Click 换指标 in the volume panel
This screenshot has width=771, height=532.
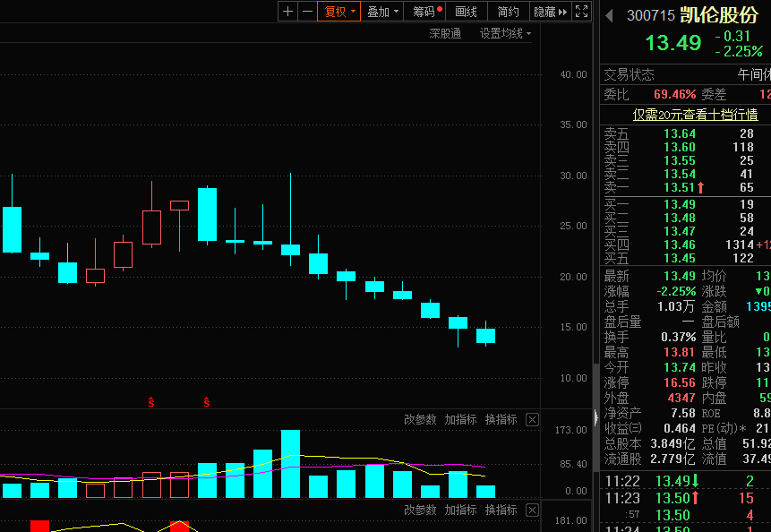(501, 419)
